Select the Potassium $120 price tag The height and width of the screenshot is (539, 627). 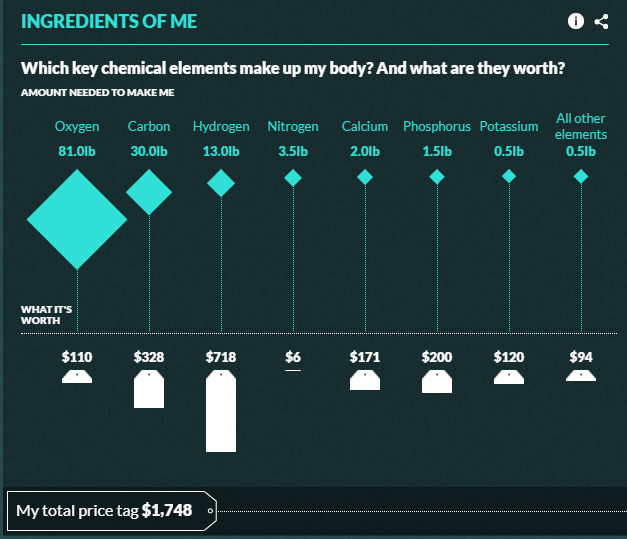click(x=509, y=376)
